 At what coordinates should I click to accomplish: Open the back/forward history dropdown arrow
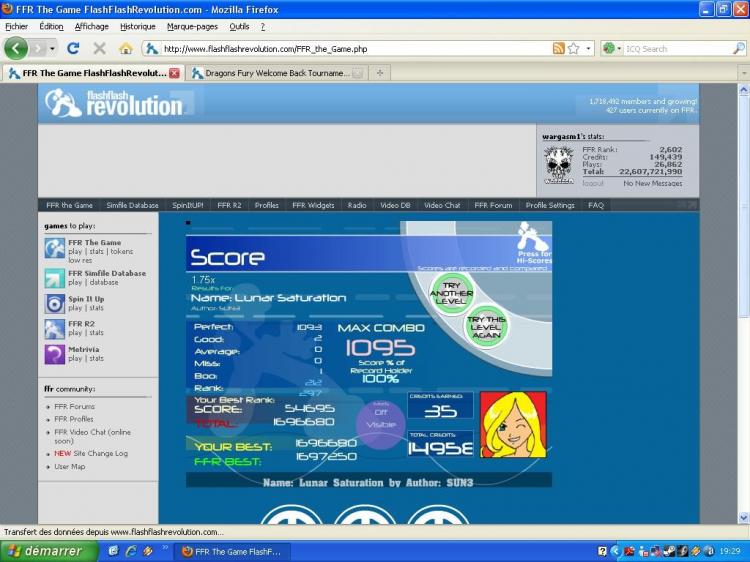point(52,48)
